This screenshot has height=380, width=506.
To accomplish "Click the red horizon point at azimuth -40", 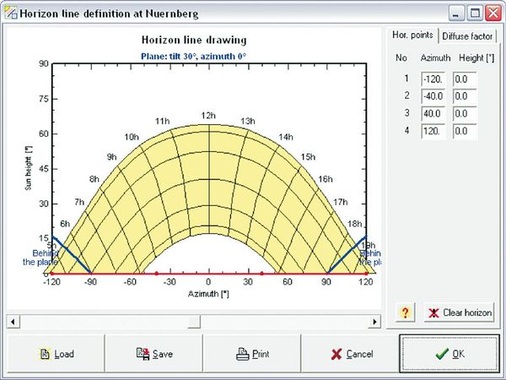I will [156, 274].
